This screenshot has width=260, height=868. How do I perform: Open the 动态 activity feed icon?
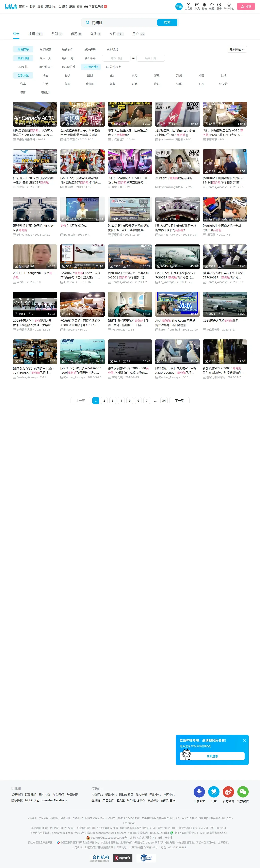(205, 5)
